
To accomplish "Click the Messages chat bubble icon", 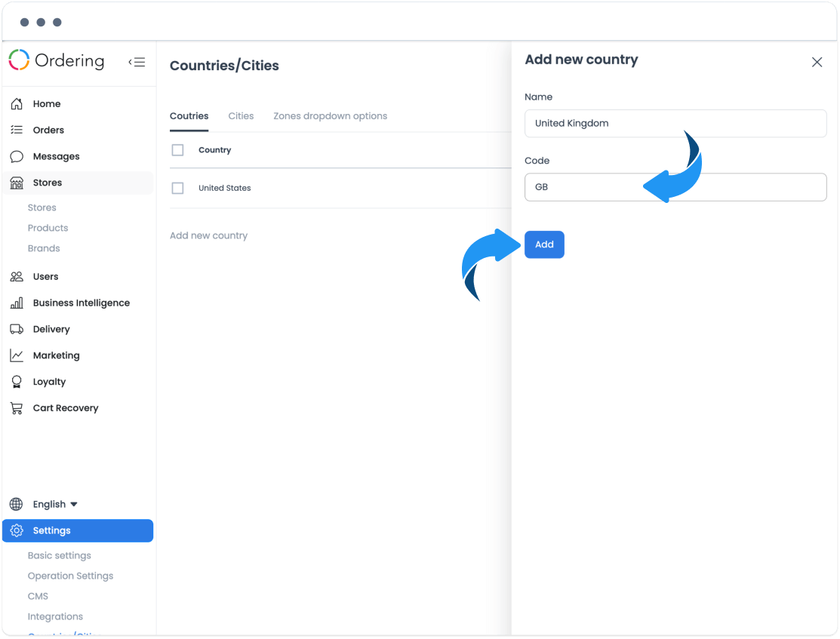I will point(17,156).
